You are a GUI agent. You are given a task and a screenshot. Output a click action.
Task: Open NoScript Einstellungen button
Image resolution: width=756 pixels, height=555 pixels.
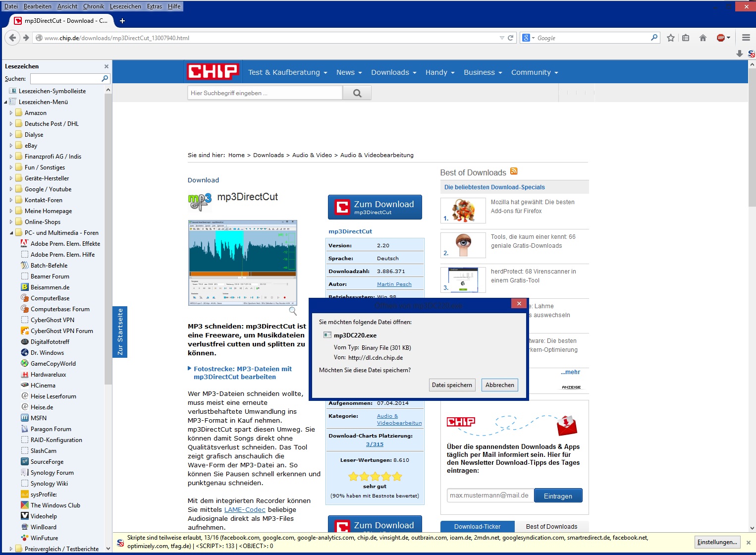click(x=717, y=542)
